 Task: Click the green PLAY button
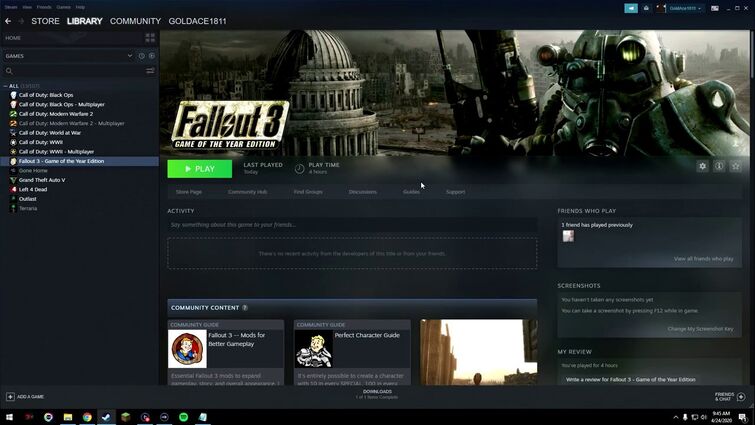point(199,169)
